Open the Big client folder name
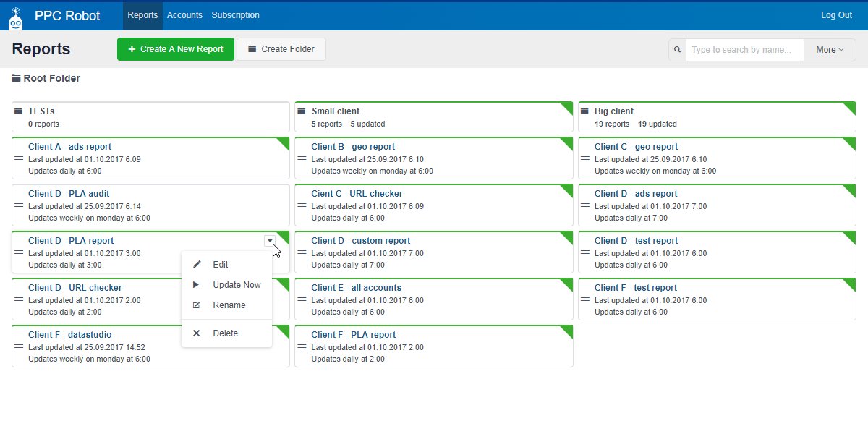This screenshot has height=434, width=868. click(614, 111)
